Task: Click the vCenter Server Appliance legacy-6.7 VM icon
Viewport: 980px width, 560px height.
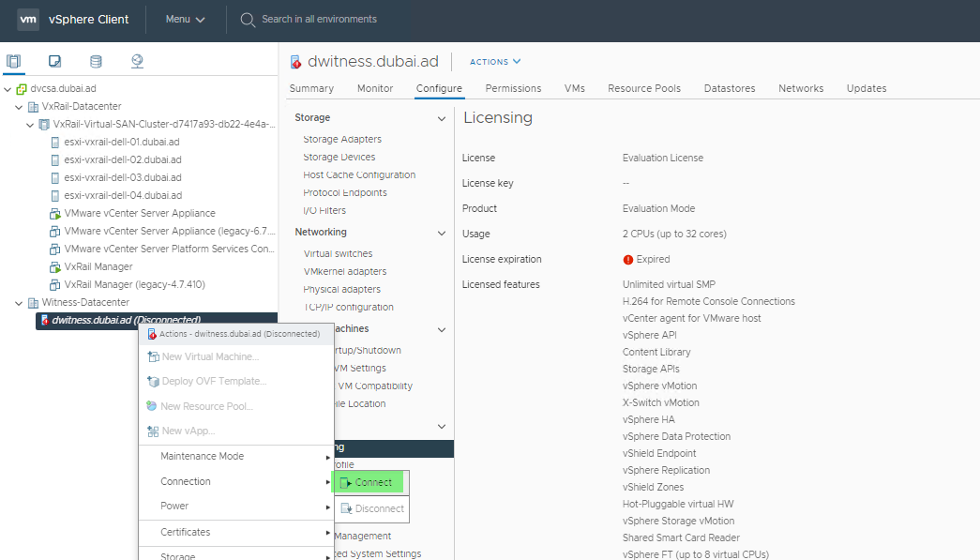Action: pyautogui.click(x=55, y=232)
